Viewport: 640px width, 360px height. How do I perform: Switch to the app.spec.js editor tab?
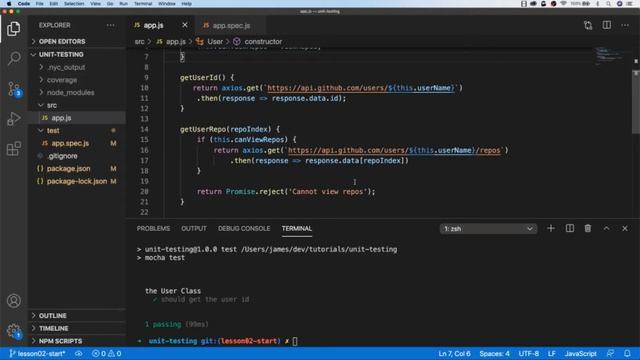[x=231, y=25]
